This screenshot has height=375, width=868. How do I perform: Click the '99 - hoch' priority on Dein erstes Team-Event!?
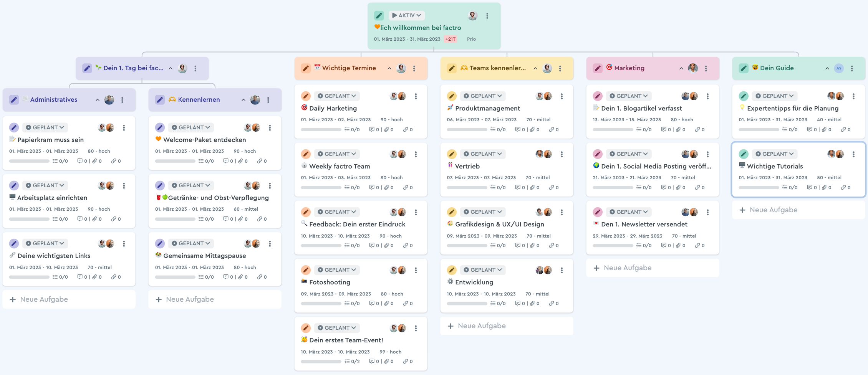390,352
